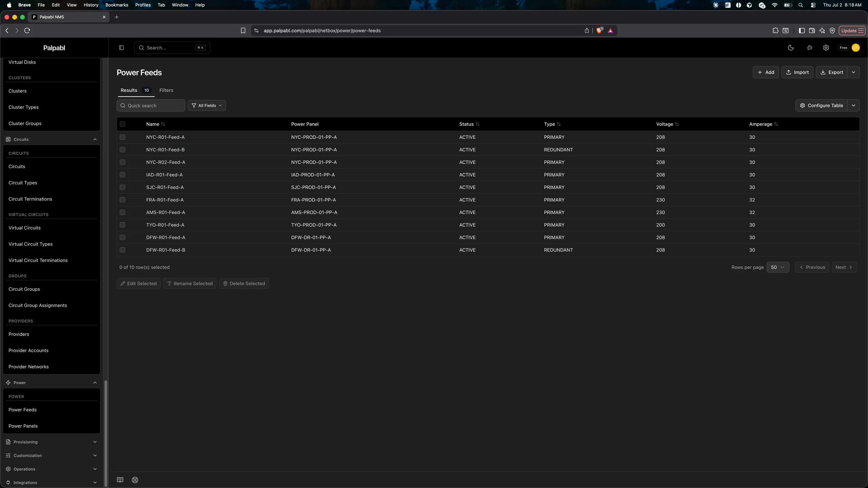Open settings gear in top header
This screenshot has width=868, height=488.
(826, 48)
